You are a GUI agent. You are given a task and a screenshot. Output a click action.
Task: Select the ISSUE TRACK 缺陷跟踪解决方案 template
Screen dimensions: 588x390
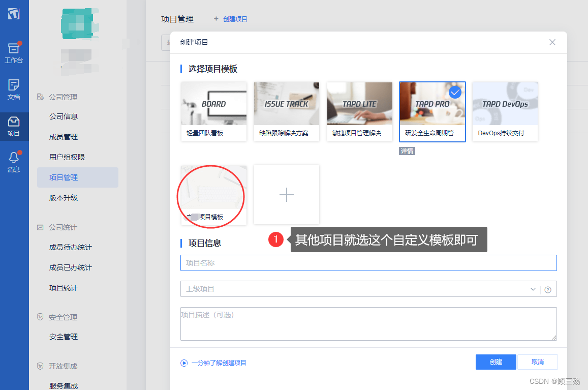pyautogui.click(x=287, y=111)
